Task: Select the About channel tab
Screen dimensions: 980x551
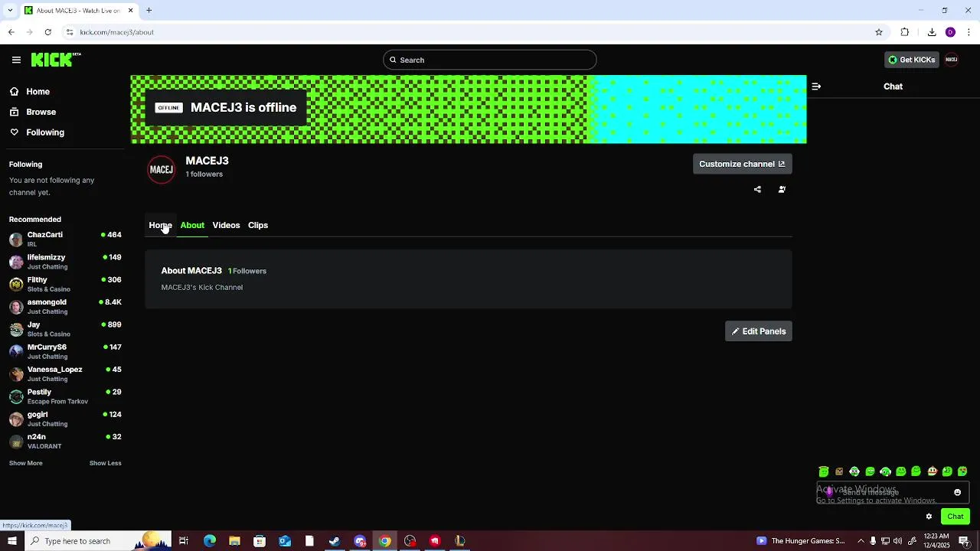Action: [192, 225]
